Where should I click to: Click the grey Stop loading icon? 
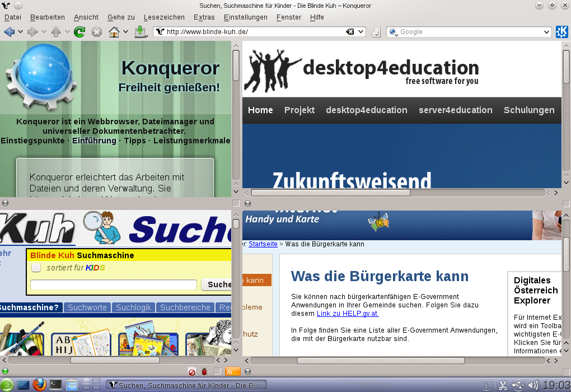click(96, 32)
